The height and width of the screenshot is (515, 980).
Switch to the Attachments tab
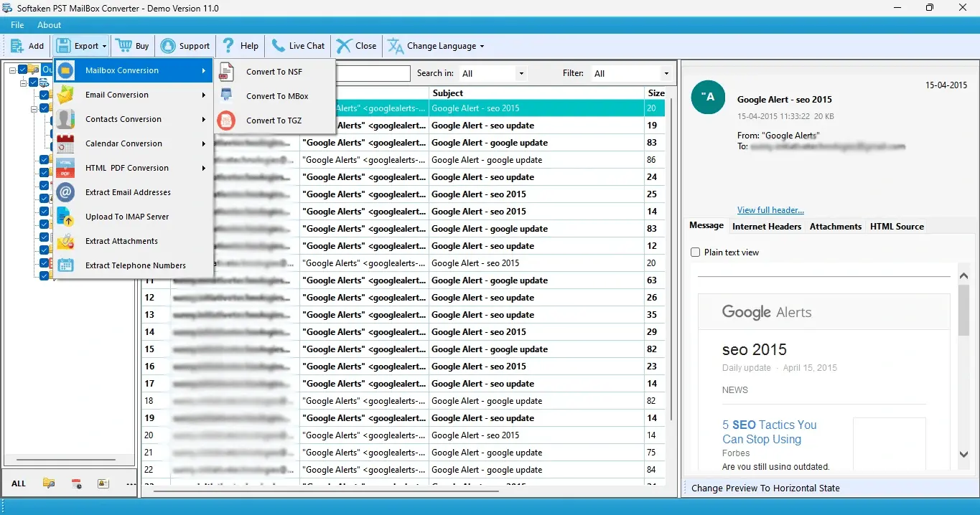tap(836, 226)
